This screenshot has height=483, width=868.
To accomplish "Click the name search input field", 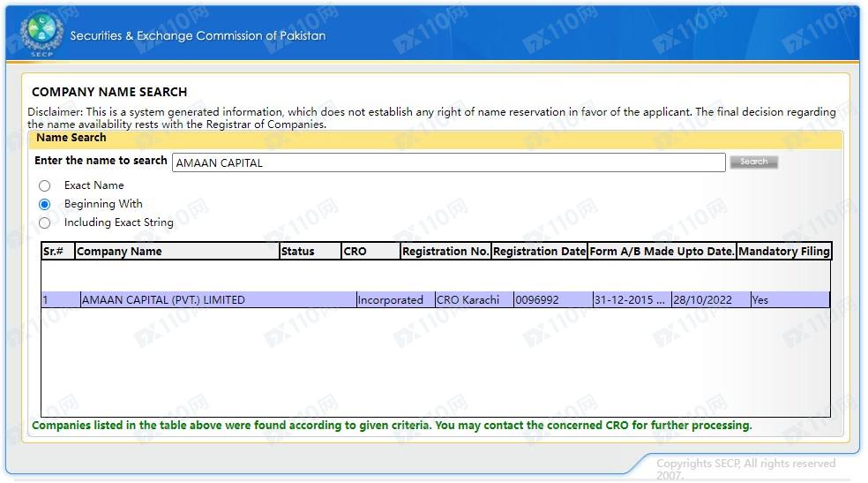I will (x=448, y=162).
